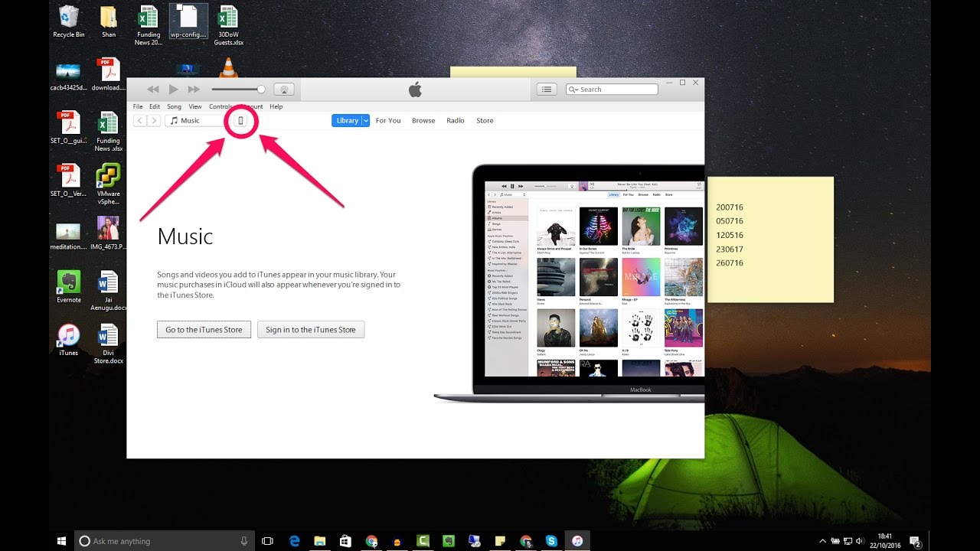Image resolution: width=980 pixels, height=551 pixels.
Task: Select the Library tab
Action: click(347, 121)
